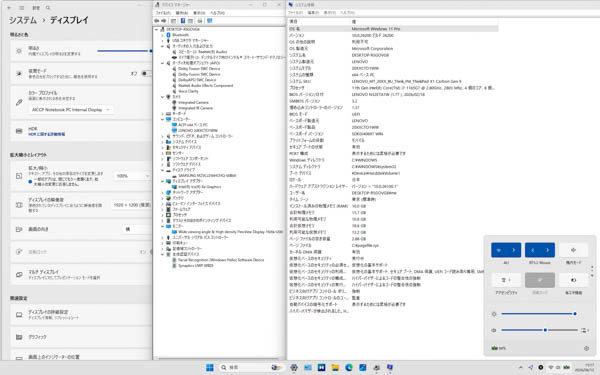Select Integrated IR Camera device
Screen dimensions: 600x375
coord(195,108)
